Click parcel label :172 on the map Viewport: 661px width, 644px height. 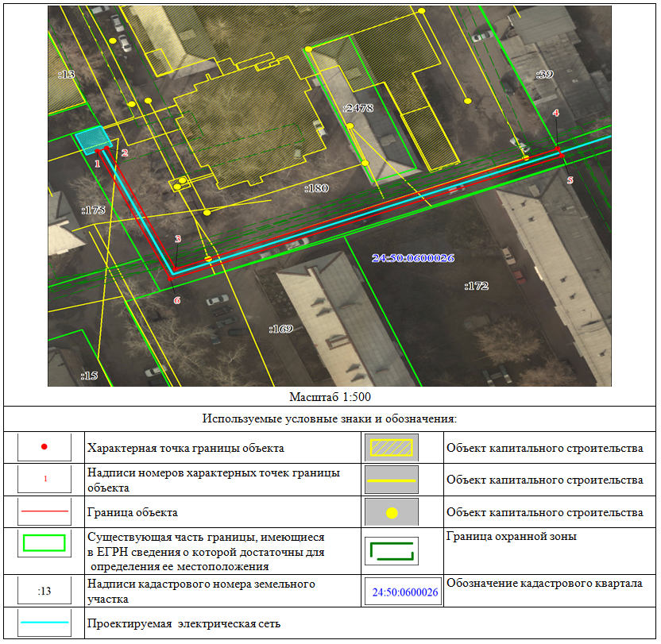(x=476, y=286)
